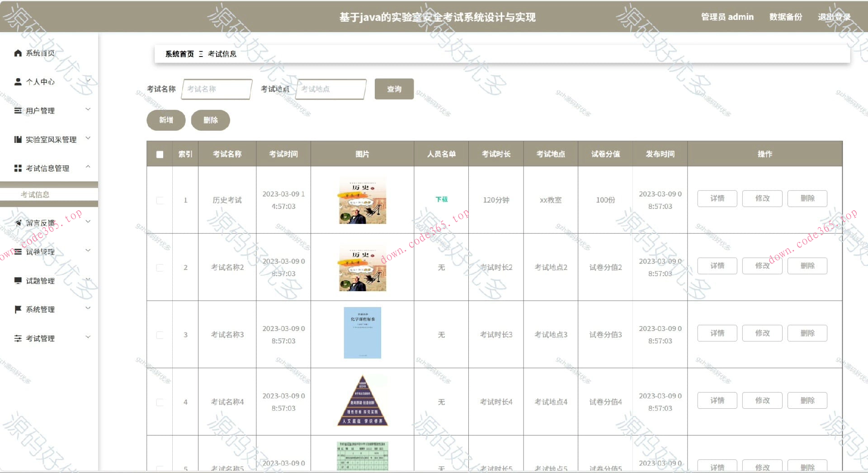The height and width of the screenshot is (473, 868).
Task: Click the flag icon for 系统管理
Action: (x=18, y=309)
